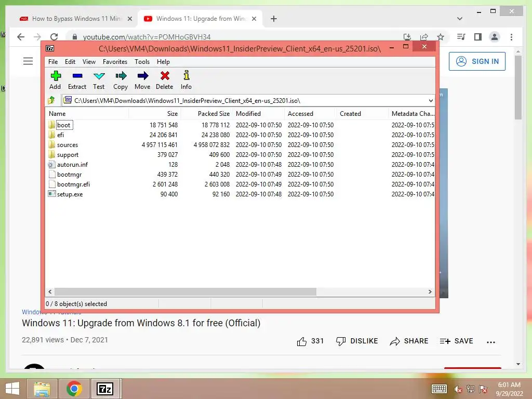
Task: Open more actions ellipsis under the video
Action: click(490, 342)
